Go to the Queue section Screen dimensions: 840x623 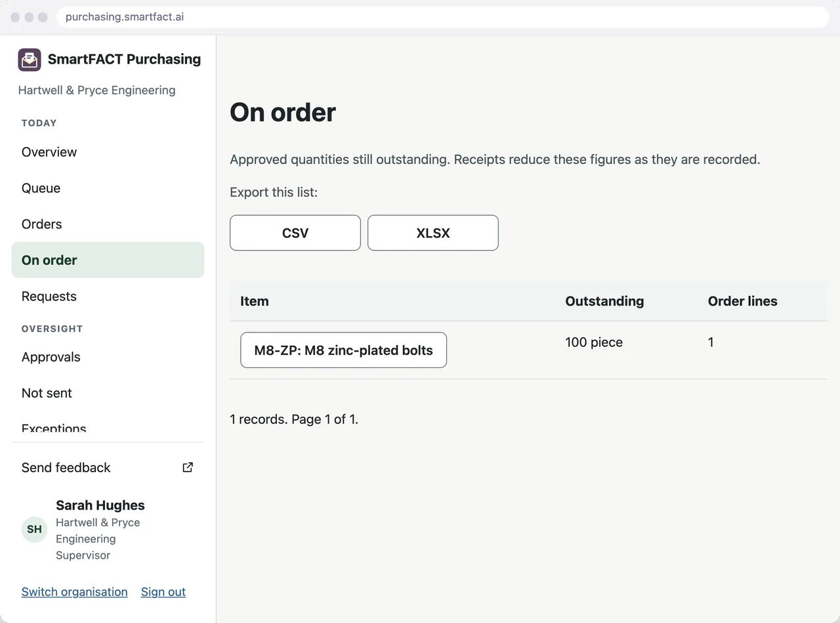pyautogui.click(x=108, y=188)
